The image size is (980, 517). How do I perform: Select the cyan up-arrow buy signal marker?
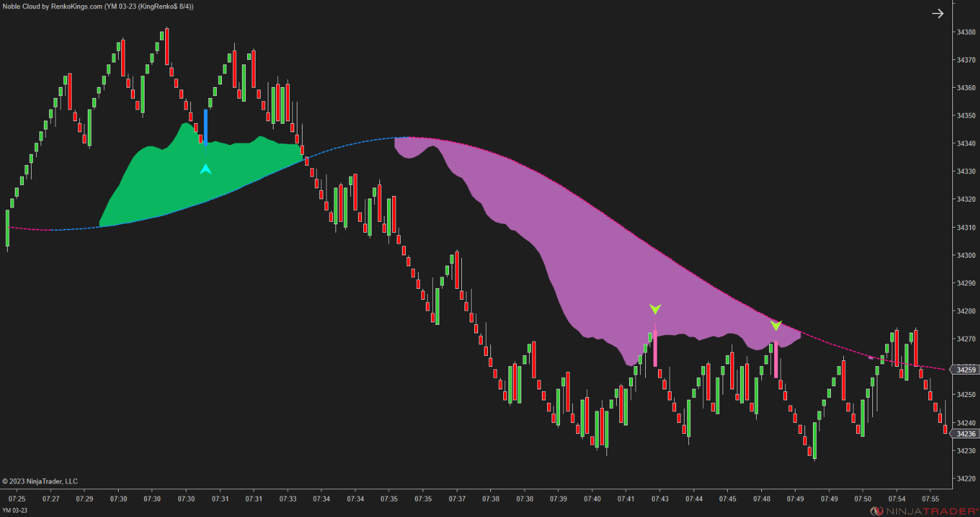click(205, 169)
